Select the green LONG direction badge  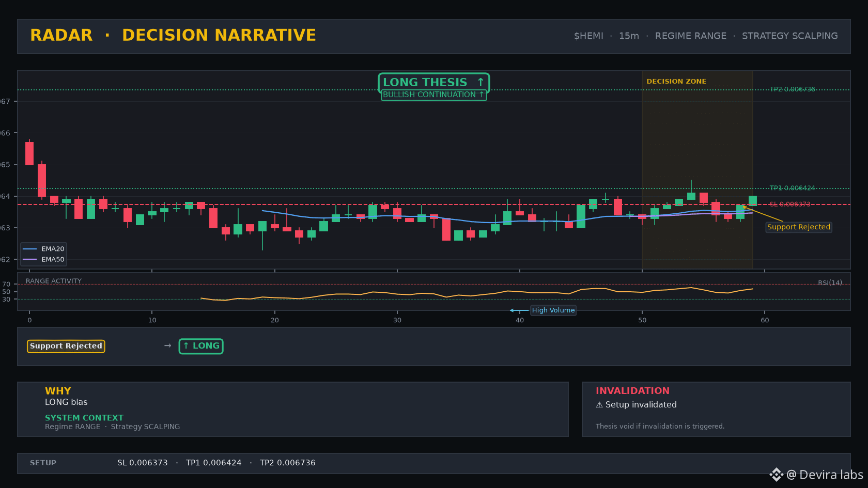[201, 346]
